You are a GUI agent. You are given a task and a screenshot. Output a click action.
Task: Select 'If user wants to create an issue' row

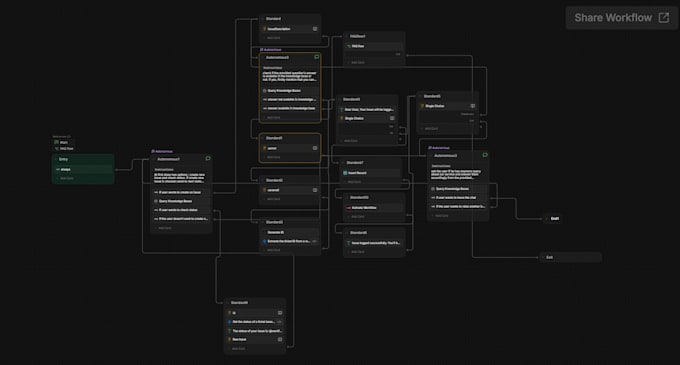point(181,192)
